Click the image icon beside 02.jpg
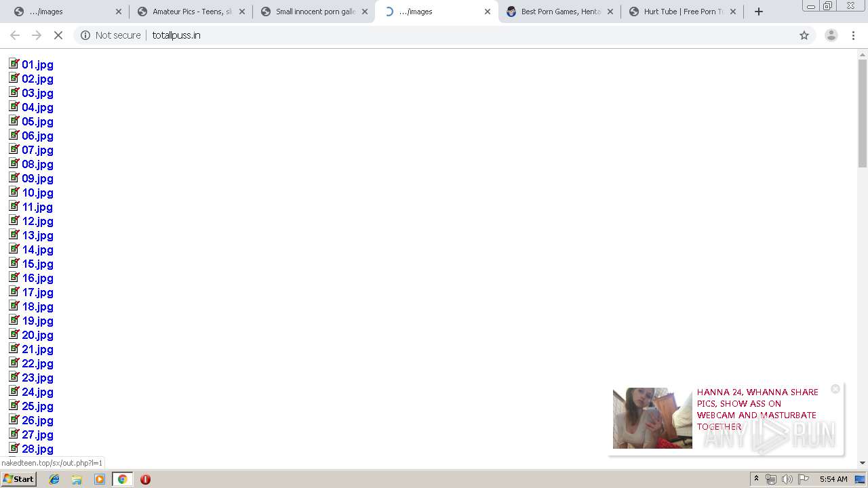868x488 pixels. tap(14, 77)
